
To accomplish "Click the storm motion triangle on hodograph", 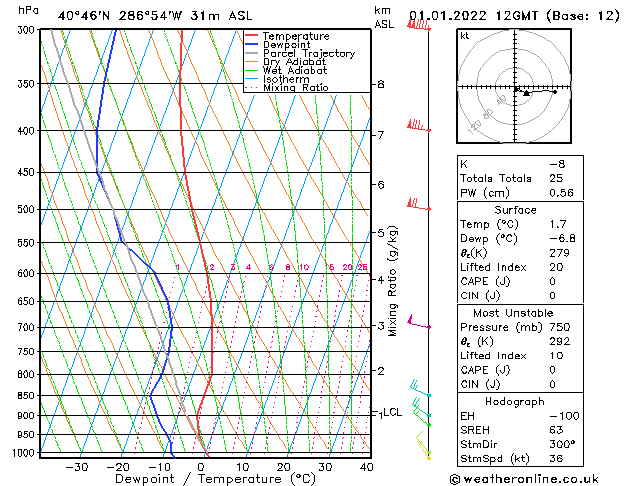I will 526,93.
